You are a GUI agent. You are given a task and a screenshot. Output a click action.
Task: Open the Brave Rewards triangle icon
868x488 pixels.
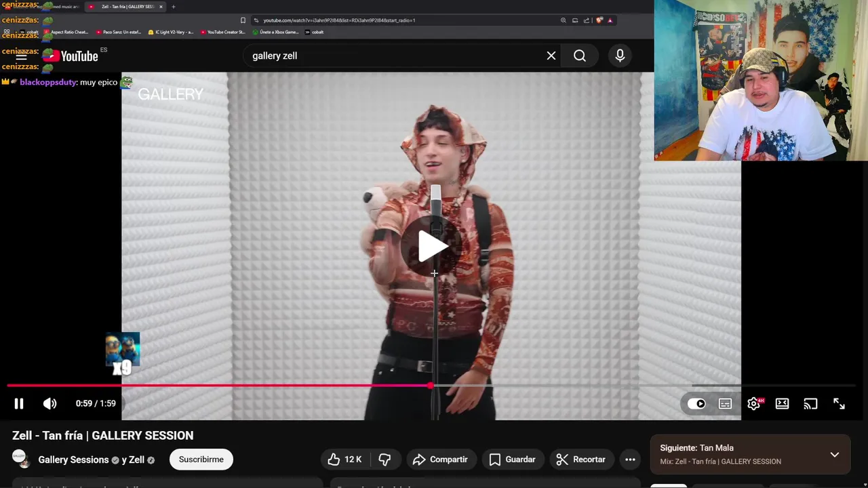[610, 20]
